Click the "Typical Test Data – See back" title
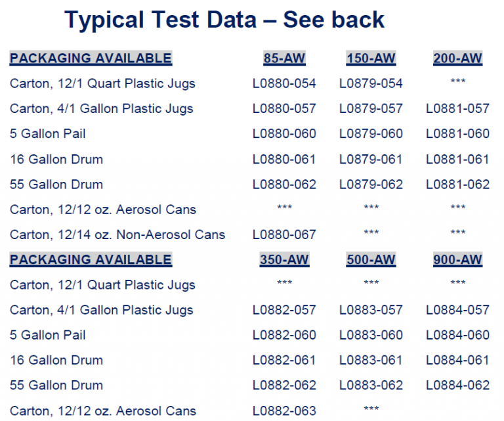 pyautogui.click(x=224, y=20)
